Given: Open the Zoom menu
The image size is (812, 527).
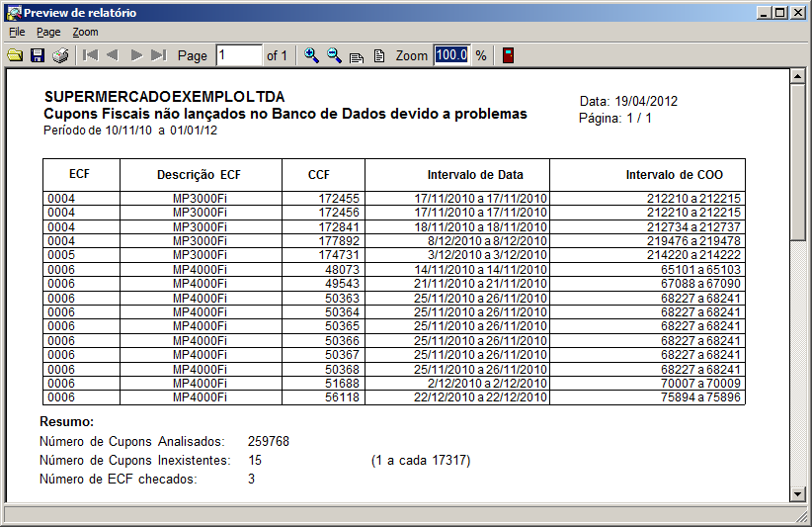Looking at the screenshot, I should (x=85, y=33).
